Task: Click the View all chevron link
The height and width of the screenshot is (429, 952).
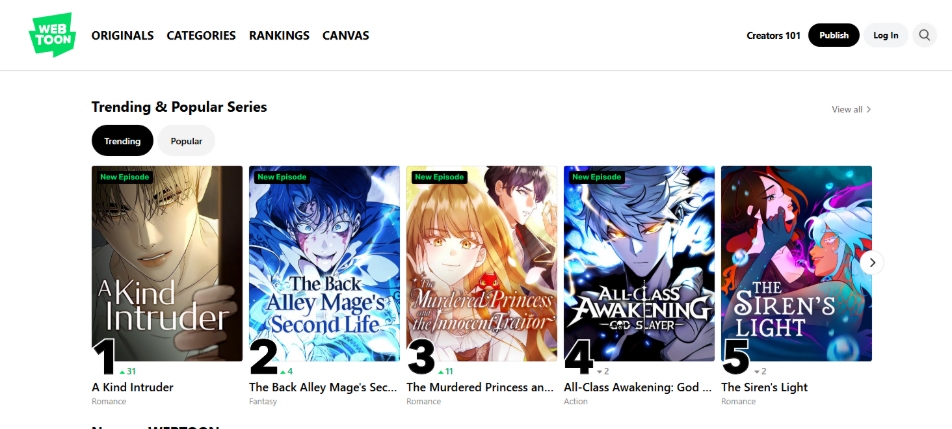Action: (851, 109)
